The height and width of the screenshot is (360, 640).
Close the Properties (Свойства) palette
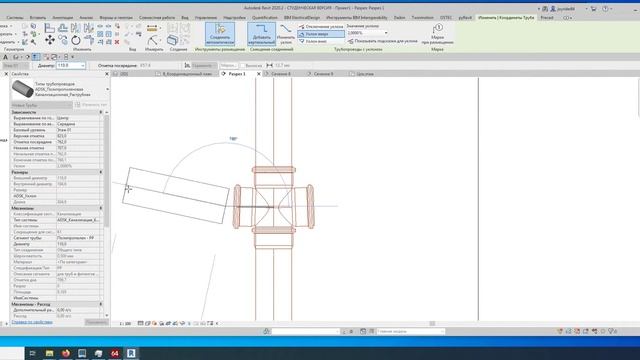[107, 74]
